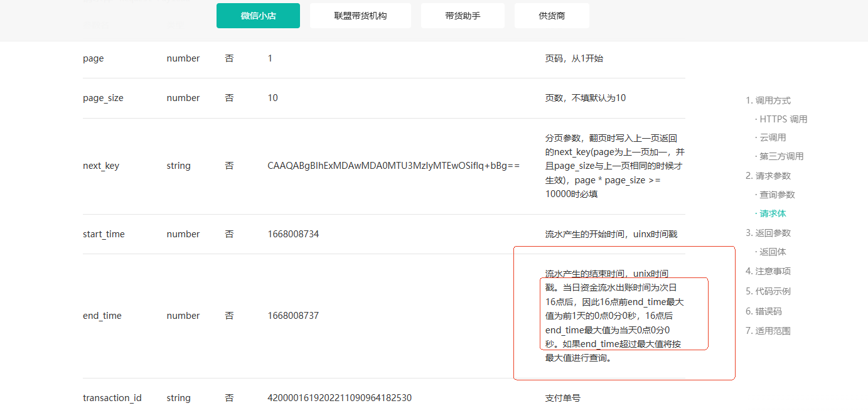Click description 支付单号
This screenshot has height=413, width=868.
pyautogui.click(x=563, y=398)
